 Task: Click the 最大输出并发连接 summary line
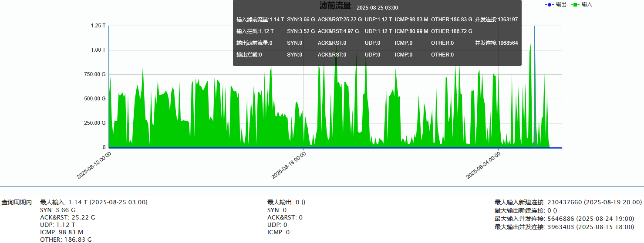tap(564, 227)
